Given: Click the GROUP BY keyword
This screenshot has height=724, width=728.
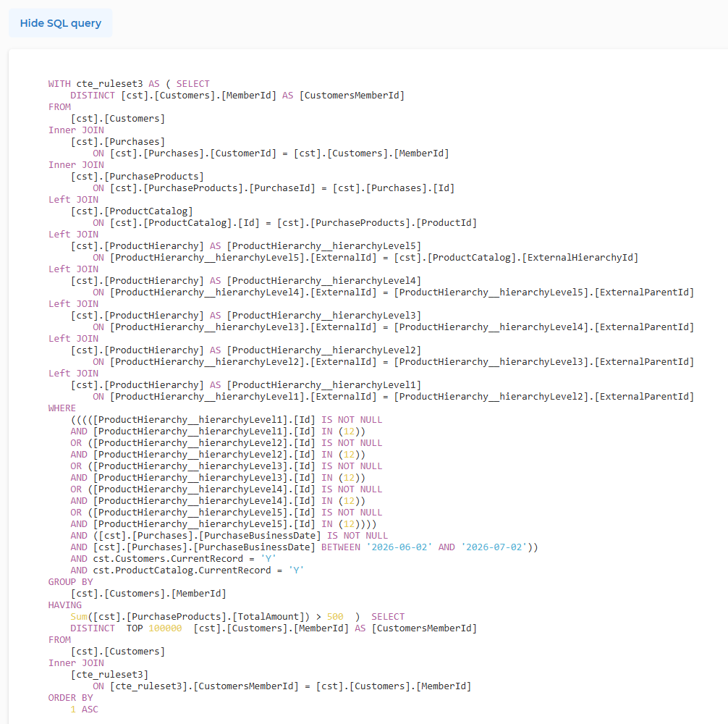Looking at the screenshot, I should 71,582.
